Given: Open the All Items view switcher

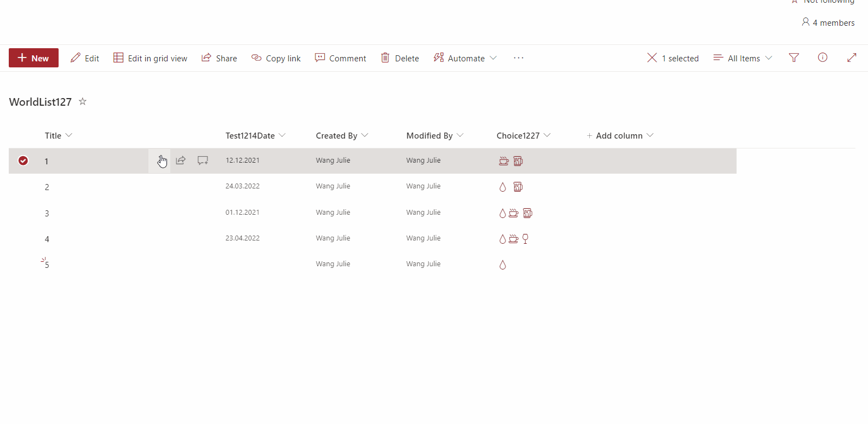Looking at the screenshot, I should point(743,58).
